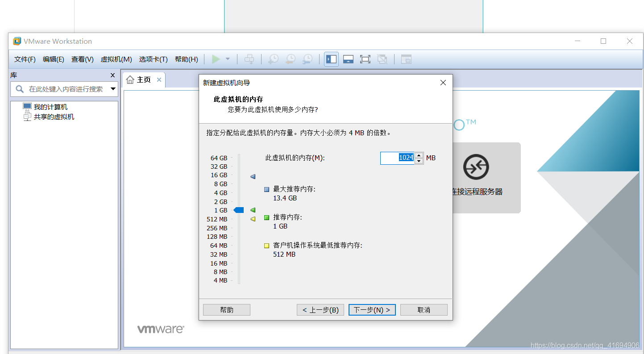Click VMware Workstation title bar logo

[x=17, y=41]
